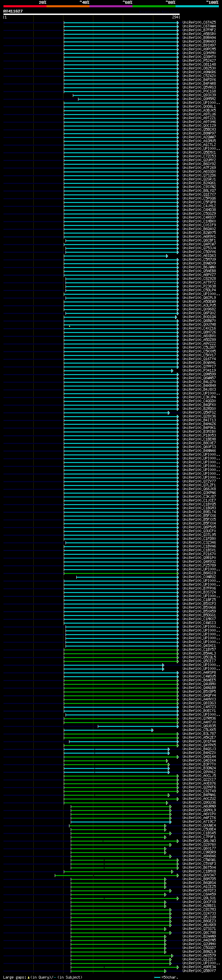This screenshot has height=980, width=222.
Task: Click the cyan ~100% identity legend segment
Action: pyautogui.click(x=197, y=6)
